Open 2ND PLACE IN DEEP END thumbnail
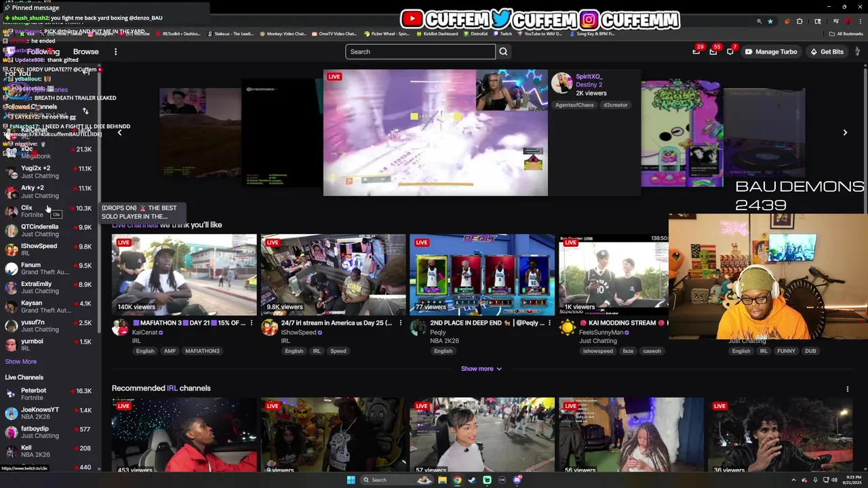 click(483, 274)
